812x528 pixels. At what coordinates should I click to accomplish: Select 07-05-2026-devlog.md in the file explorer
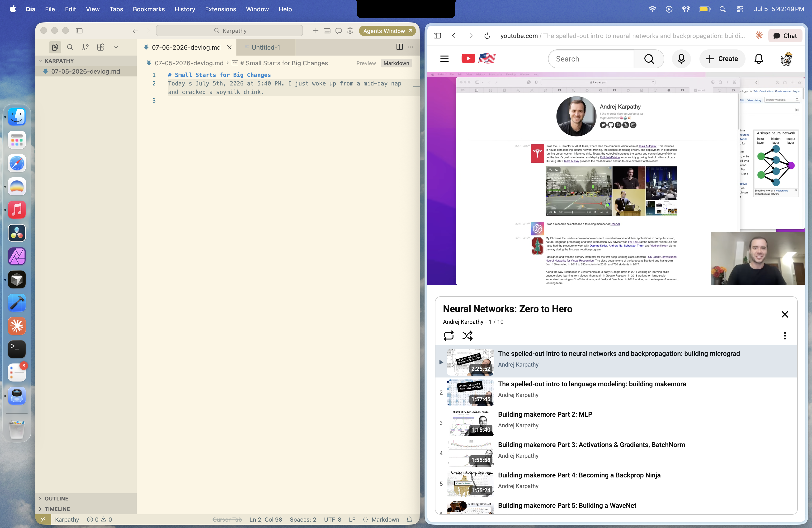(86, 71)
